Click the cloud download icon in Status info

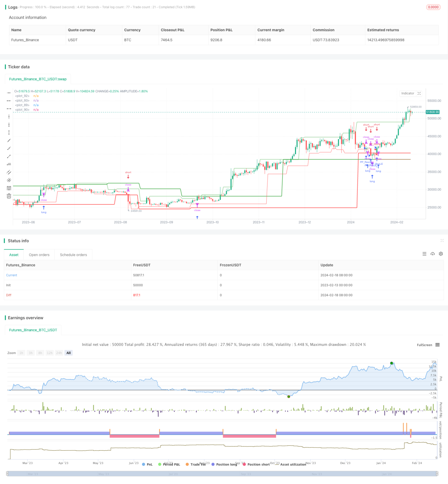(x=432, y=254)
